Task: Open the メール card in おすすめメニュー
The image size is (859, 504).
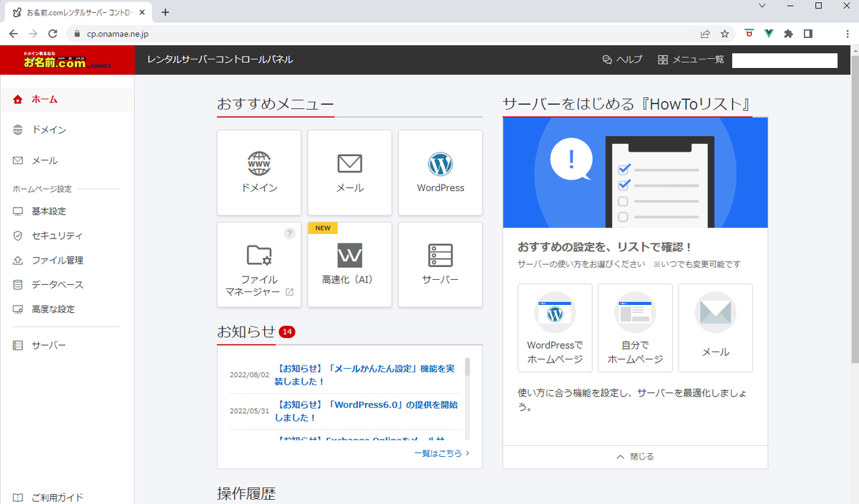Action: (350, 173)
